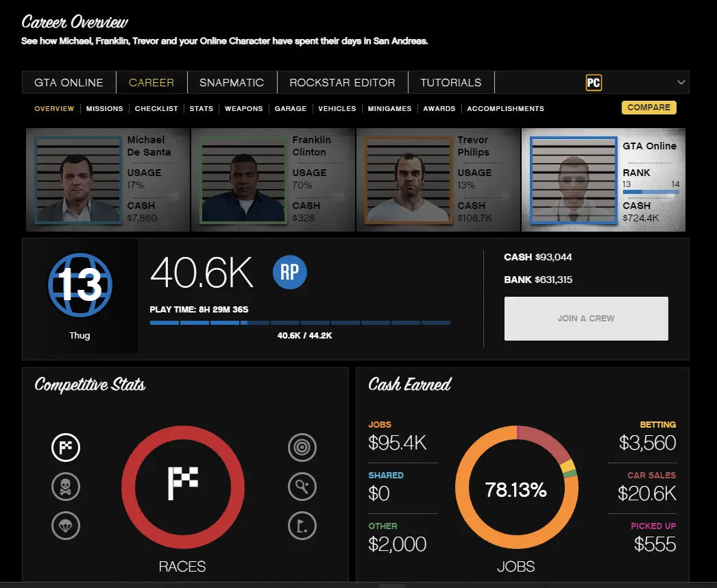Click the PLAY TIME 8H 29M 36S text
This screenshot has width=717, height=588.
coord(199,310)
